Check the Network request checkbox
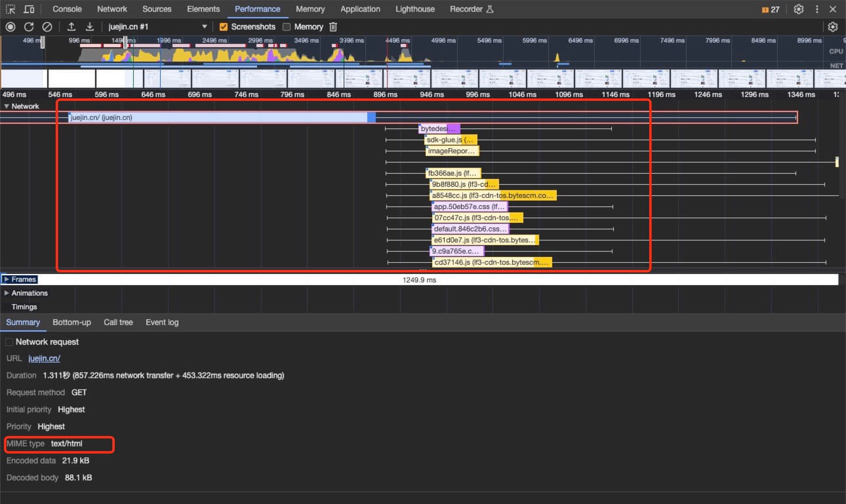This screenshot has height=504, width=846. [x=9, y=342]
